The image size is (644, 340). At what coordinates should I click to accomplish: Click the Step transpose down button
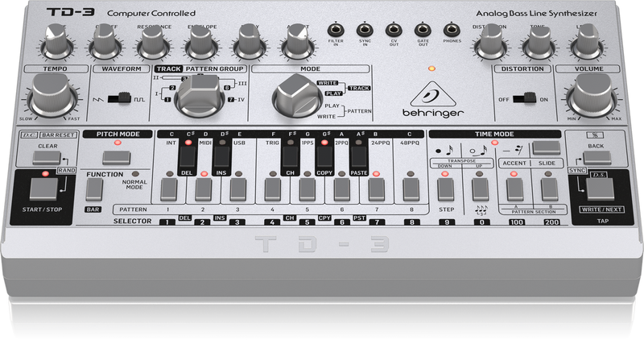coord(446,189)
